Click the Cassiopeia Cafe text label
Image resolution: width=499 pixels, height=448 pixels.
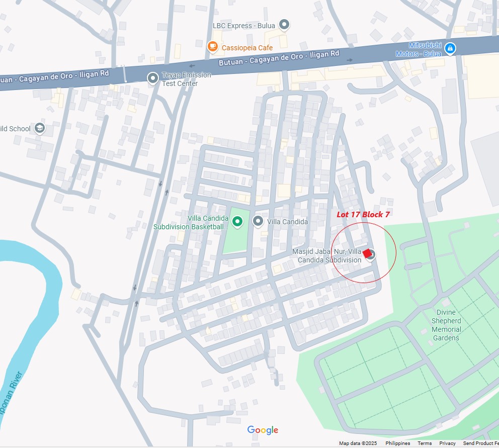point(247,48)
